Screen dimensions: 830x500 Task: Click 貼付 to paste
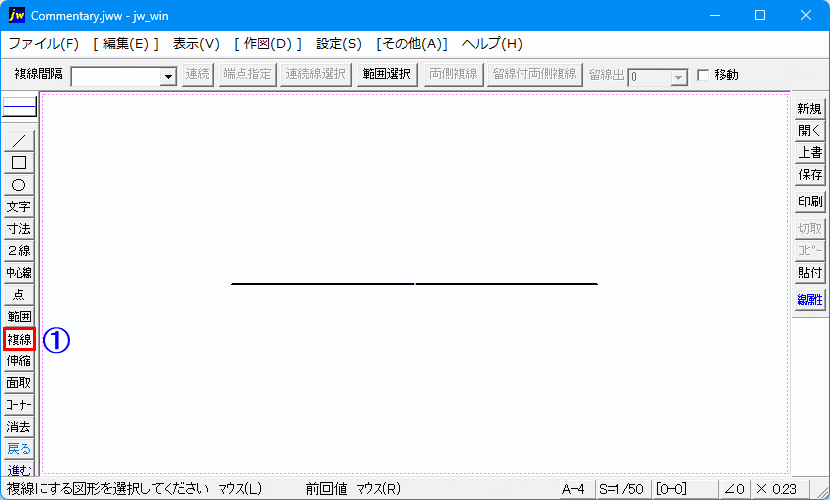point(810,272)
